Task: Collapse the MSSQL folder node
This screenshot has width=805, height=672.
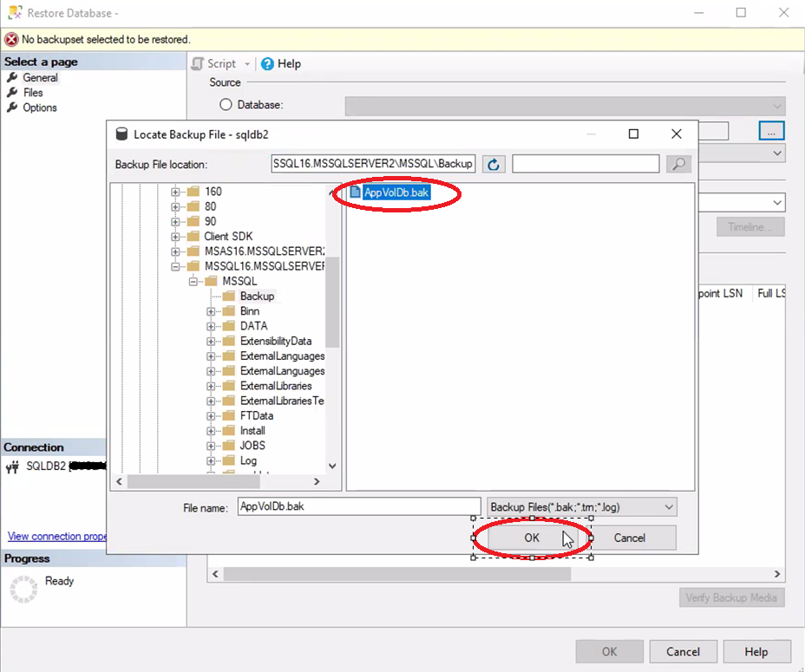Action: [x=193, y=281]
